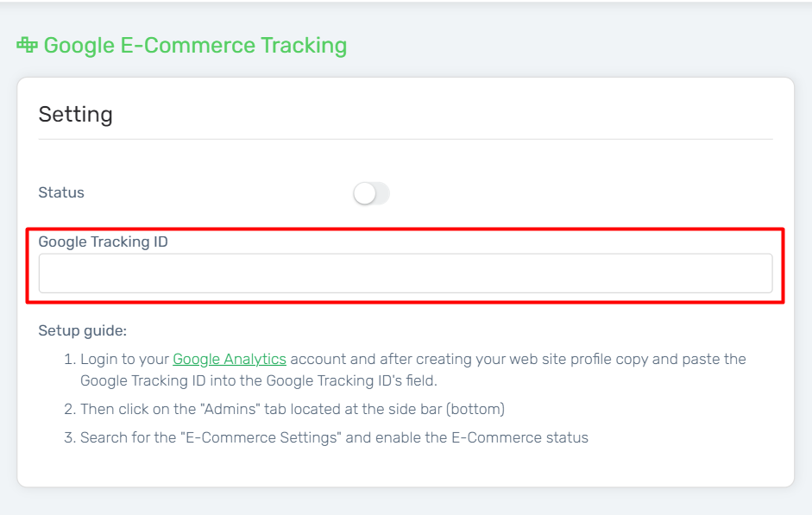Click the "E-Commerce Settings" quoted phrase
Viewport: 812px width, 515px height.
(x=261, y=437)
